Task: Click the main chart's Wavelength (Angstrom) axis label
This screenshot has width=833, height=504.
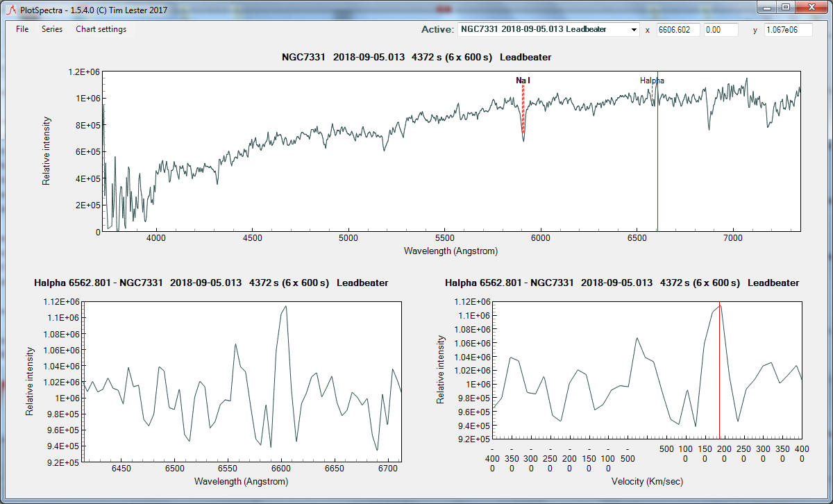Action: [x=451, y=251]
